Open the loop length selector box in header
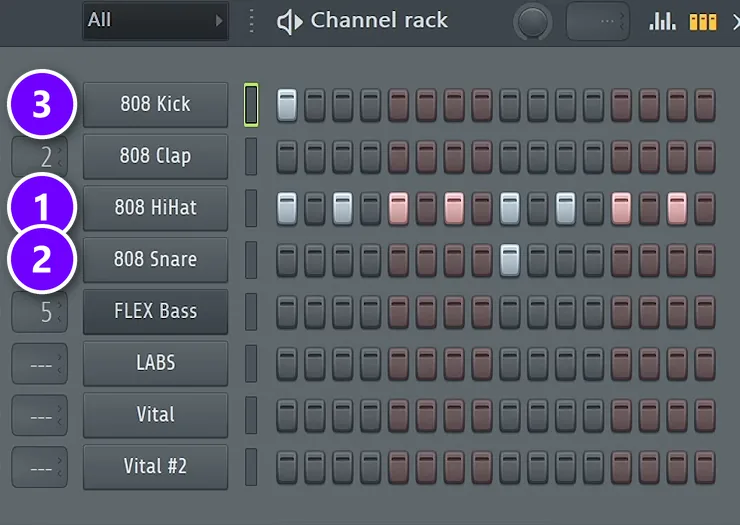Image resolution: width=740 pixels, height=525 pixels. (597, 21)
